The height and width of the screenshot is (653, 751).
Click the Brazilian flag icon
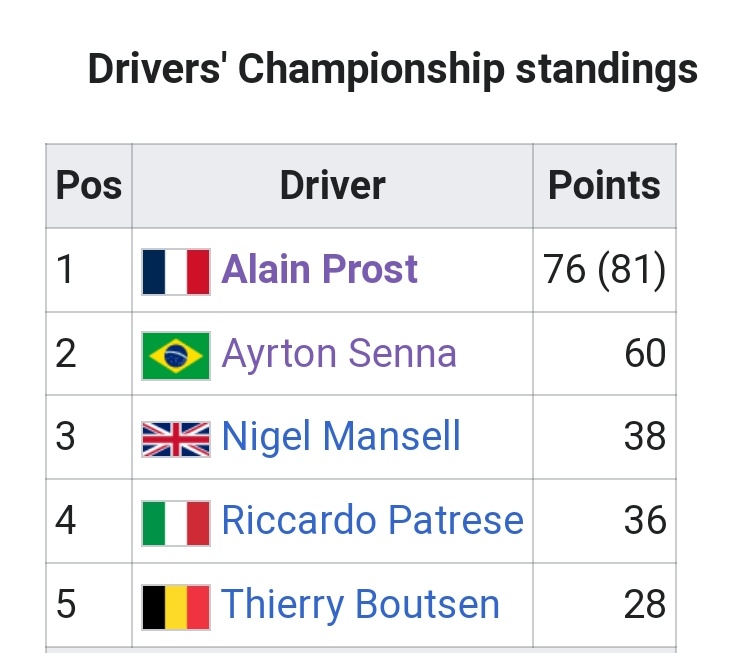[176, 356]
